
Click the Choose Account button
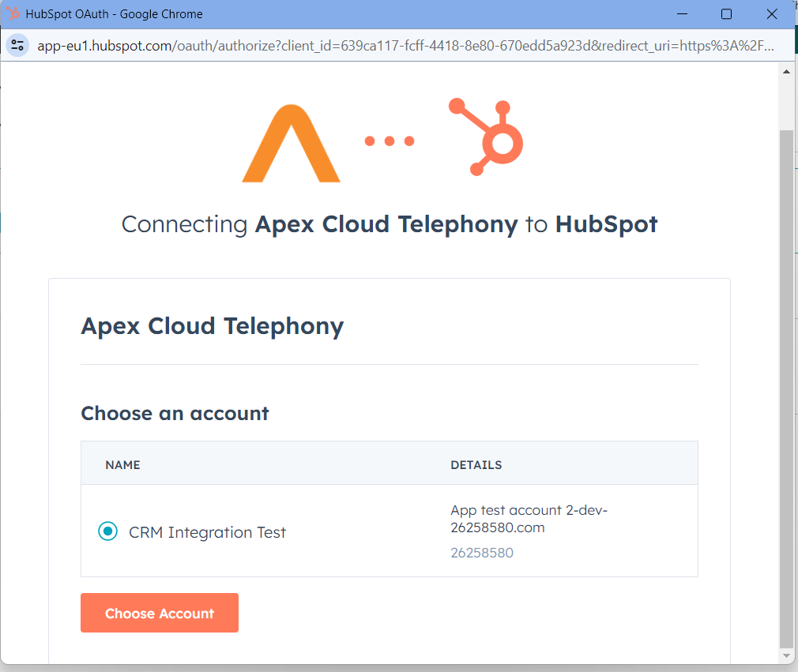160,613
